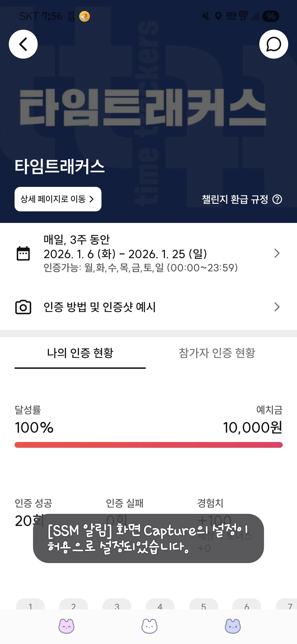Screen dimensions: 297x644
Task: Tap the help icon beside 챌린지 환급 규정
Action: click(x=277, y=199)
